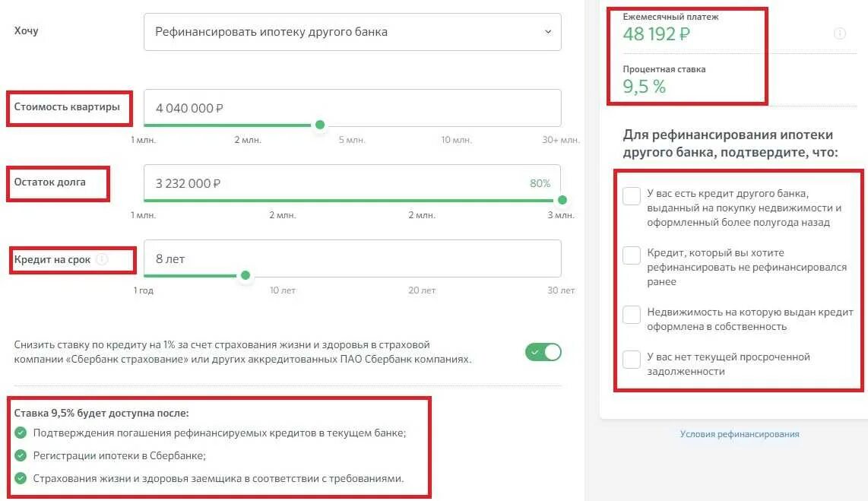This screenshot has height=501, width=868.
Task: Click the "20 лет" mark on term scale
Action: (422, 290)
